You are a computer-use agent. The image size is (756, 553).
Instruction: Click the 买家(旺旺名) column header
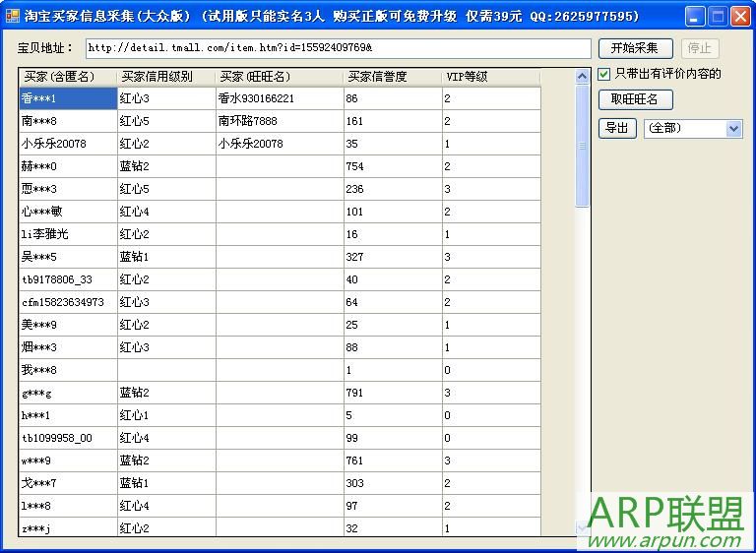point(280,77)
